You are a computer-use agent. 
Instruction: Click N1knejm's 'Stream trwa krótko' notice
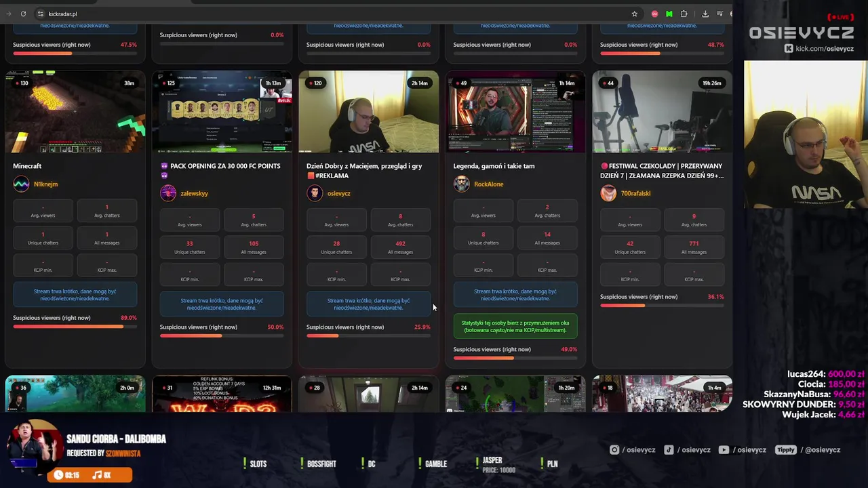tap(75, 295)
